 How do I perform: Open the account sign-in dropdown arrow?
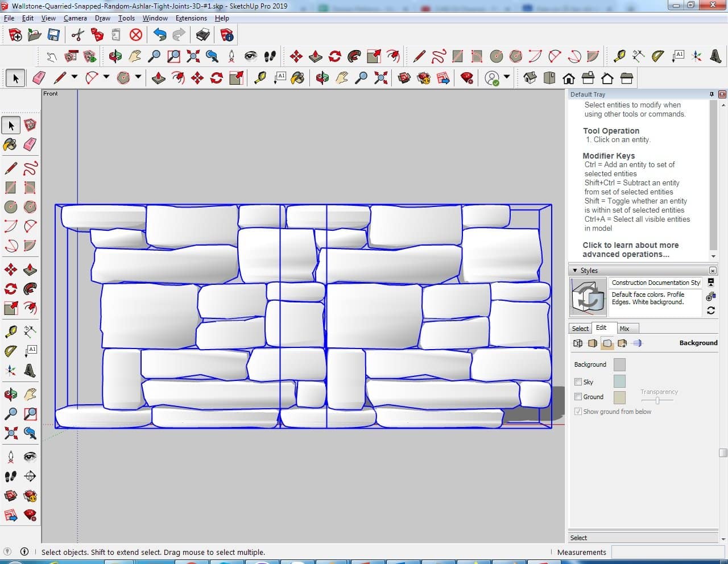(x=507, y=77)
